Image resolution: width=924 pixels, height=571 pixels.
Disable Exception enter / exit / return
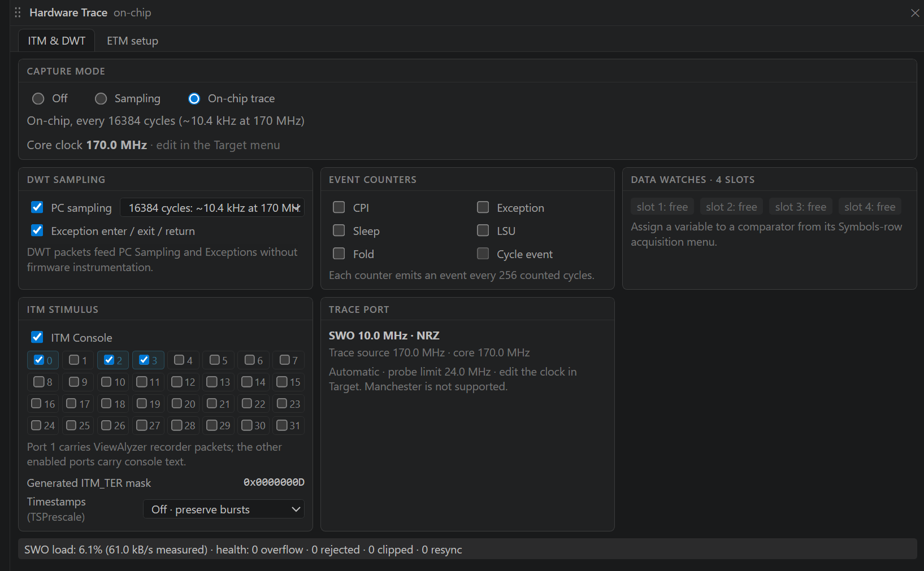click(x=37, y=230)
